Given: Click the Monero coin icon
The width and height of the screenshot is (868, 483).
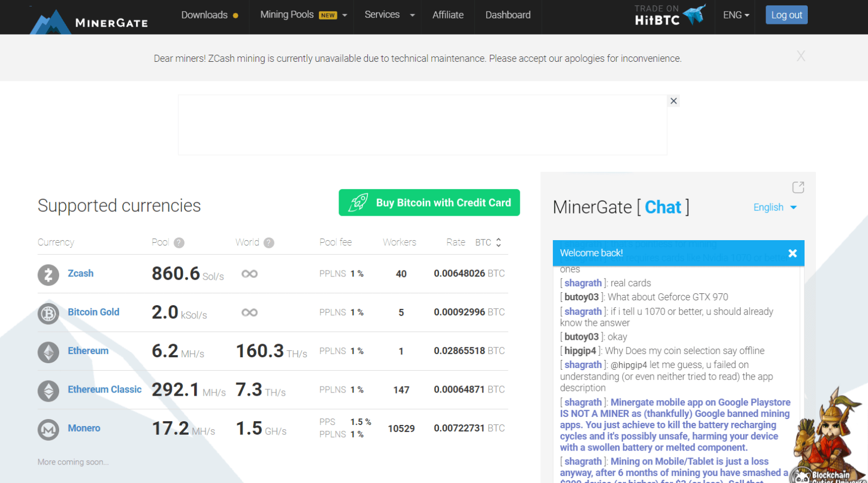Looking at the screenshot, I should pos(48,429).
